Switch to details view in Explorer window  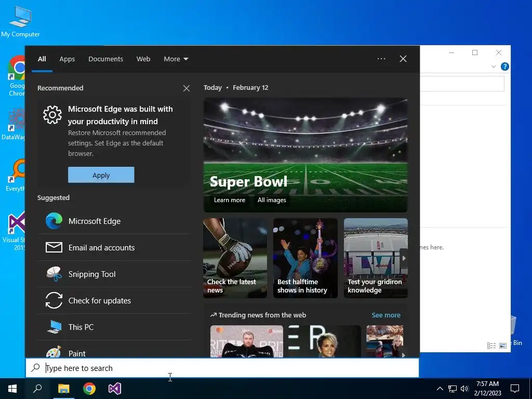click(491, 345)
